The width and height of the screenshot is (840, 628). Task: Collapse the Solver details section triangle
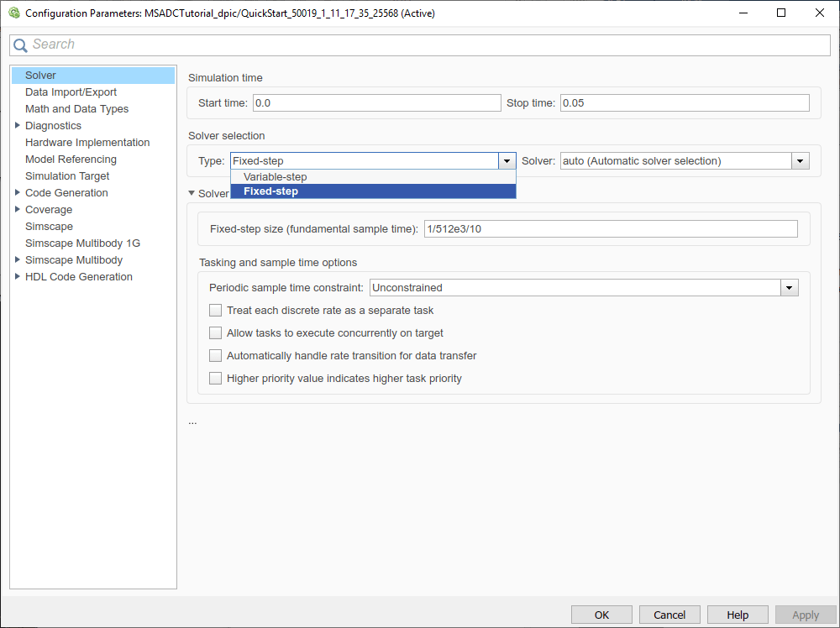click(x=192, y=194)
